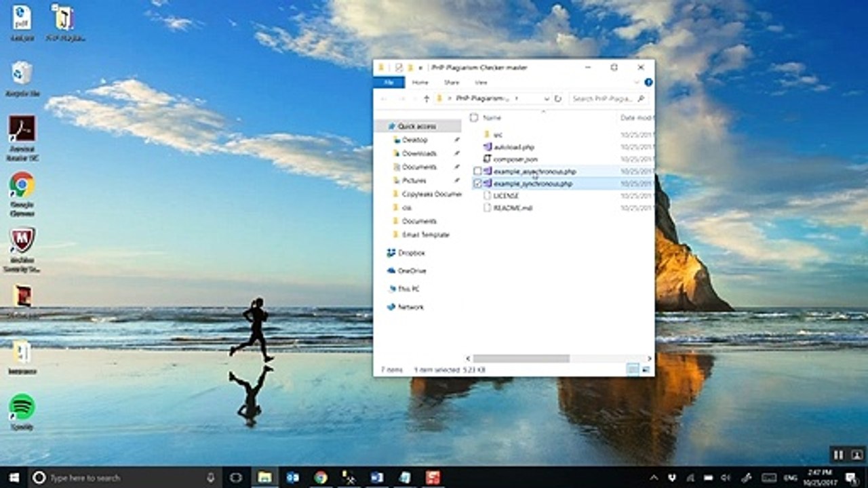This screenshot has width=868, height=488.
Task: Open the File menu tab
Action: (389, 82)
